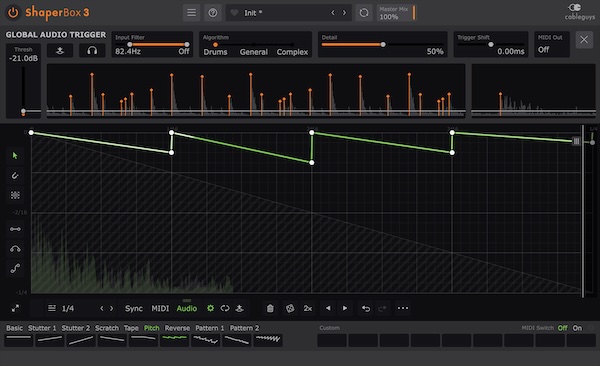Click the Input Filter high handle at Off

click(x=187, y=44)
